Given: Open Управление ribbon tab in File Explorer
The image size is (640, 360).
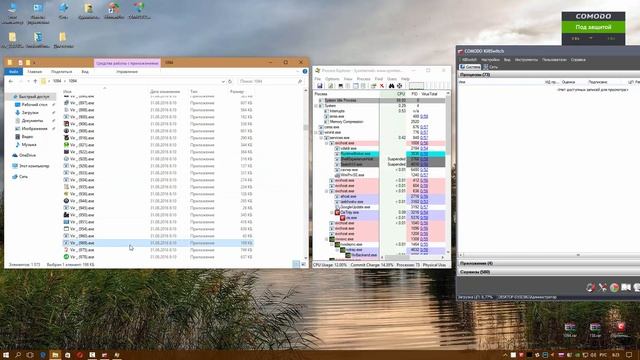Looking at the screenshot, I should [x=127, y=72].
